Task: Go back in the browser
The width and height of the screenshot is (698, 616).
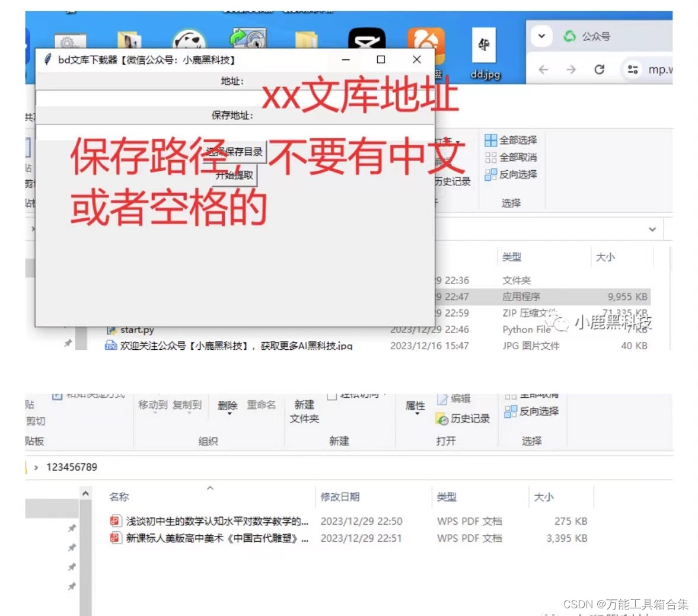Action: 543,69
